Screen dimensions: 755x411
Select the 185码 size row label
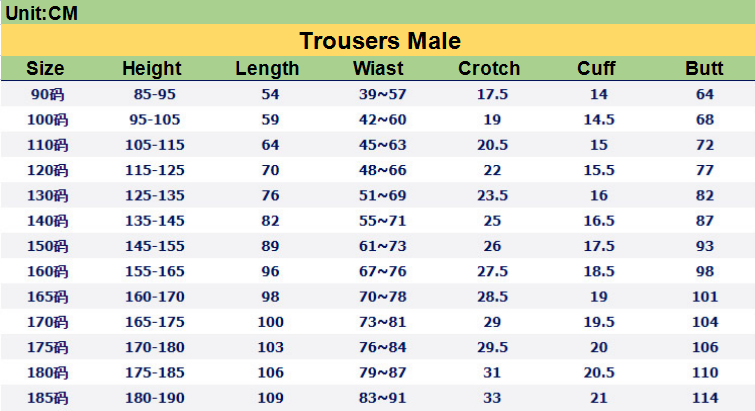click(47, 398)
